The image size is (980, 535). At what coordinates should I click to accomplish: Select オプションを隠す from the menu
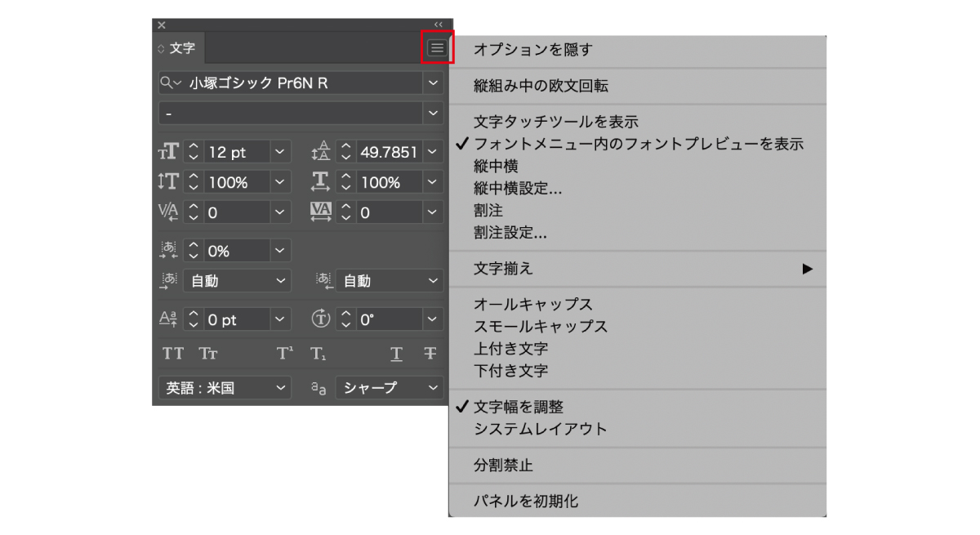(532, 50)
